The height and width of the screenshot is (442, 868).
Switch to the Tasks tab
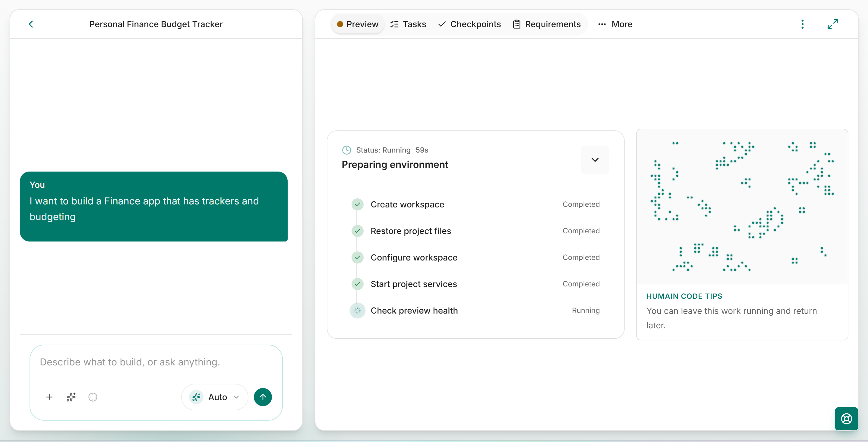(408, 24)
